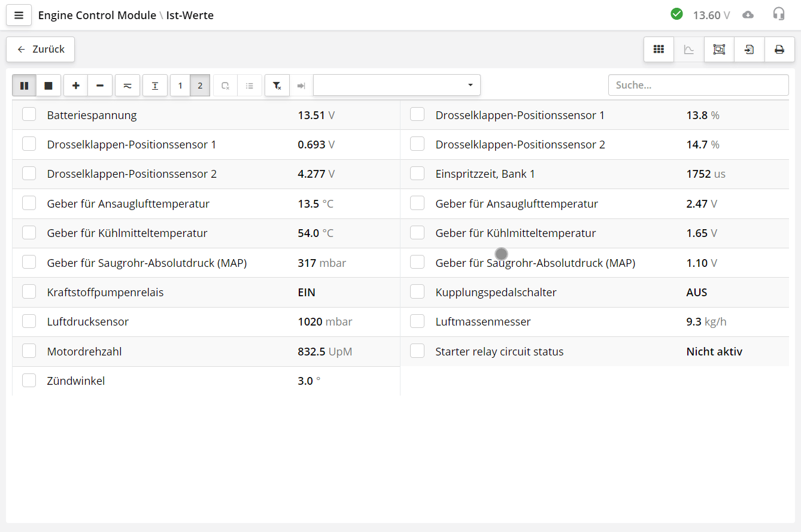
Task: Add measurement values with the plus icon
Action: tap(75, 85)
